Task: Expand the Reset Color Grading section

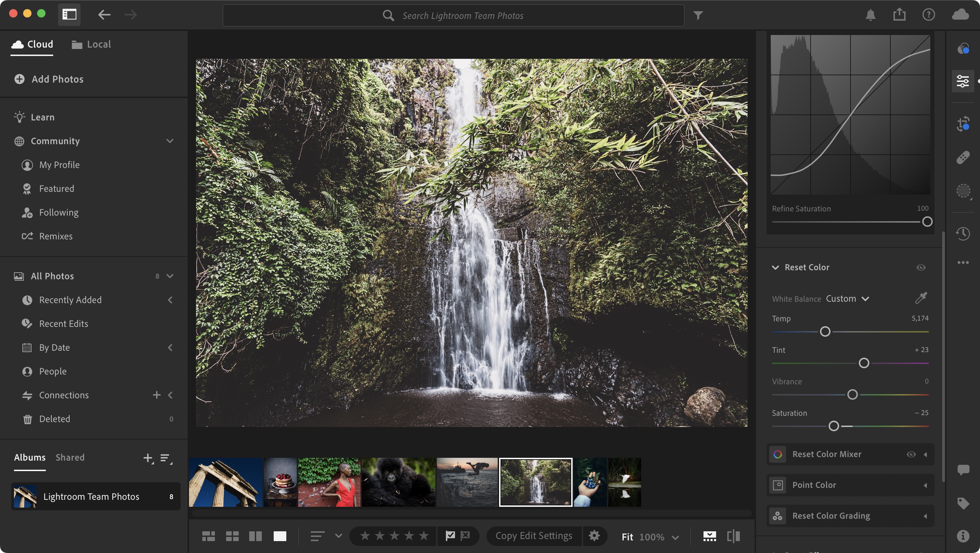Action: point(925,514)
